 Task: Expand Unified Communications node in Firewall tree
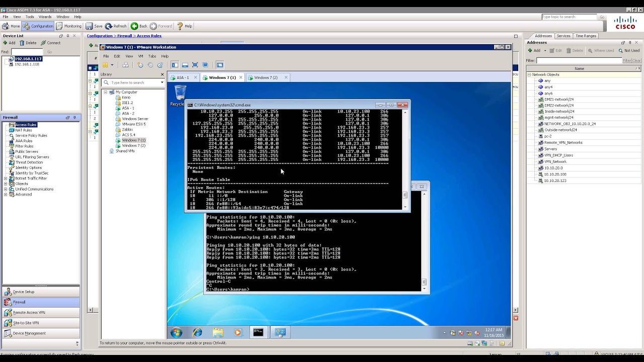6,189
